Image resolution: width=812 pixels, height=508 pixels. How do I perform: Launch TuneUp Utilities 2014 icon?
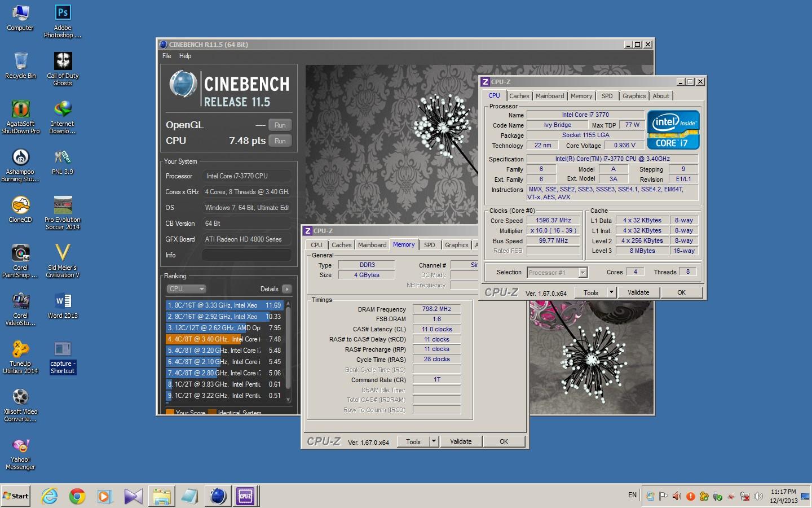20,357
